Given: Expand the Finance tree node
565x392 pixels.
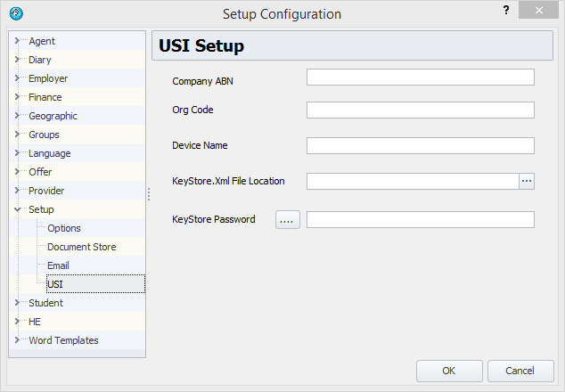Looking at the screenshot, I should 18,97.
